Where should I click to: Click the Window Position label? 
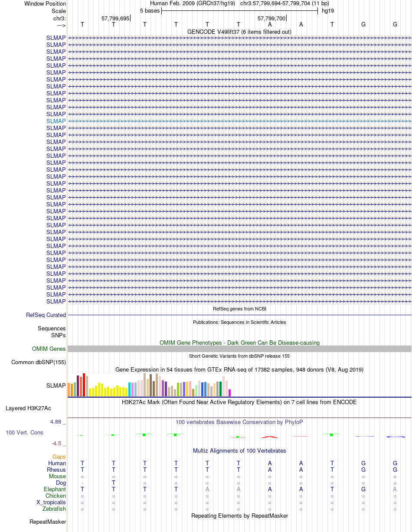[x=45, y=3]
